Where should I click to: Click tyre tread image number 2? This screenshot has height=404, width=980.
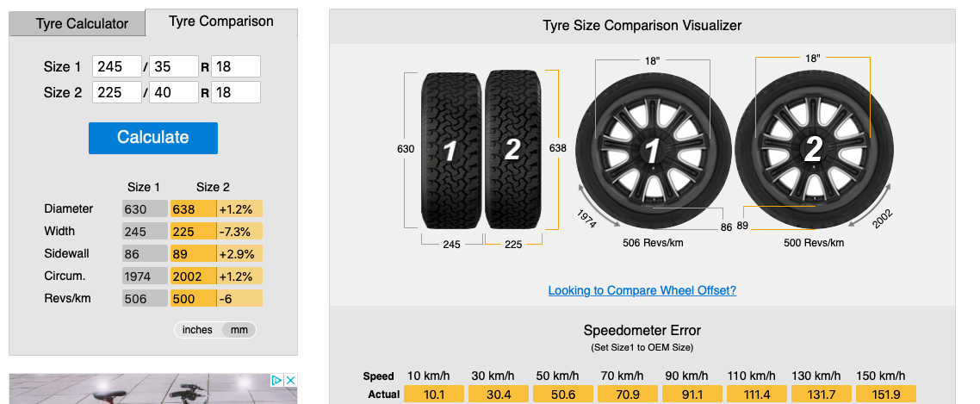tap(512, 150)
